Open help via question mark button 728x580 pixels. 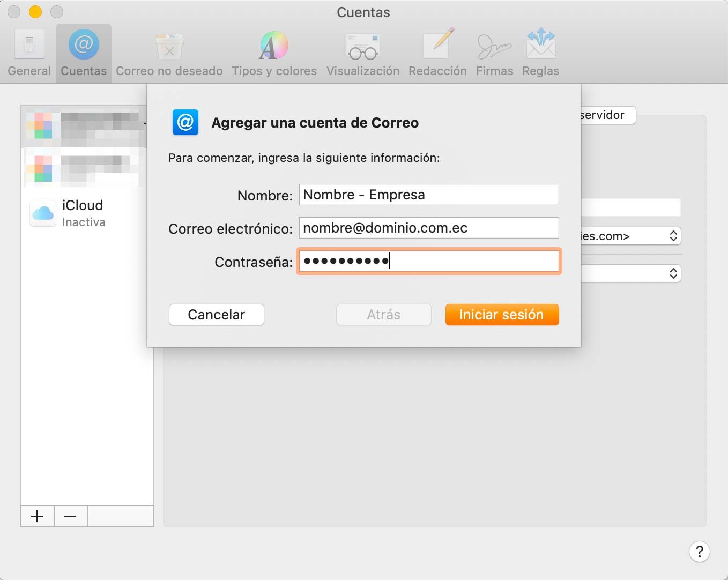[x=699, y=552]
